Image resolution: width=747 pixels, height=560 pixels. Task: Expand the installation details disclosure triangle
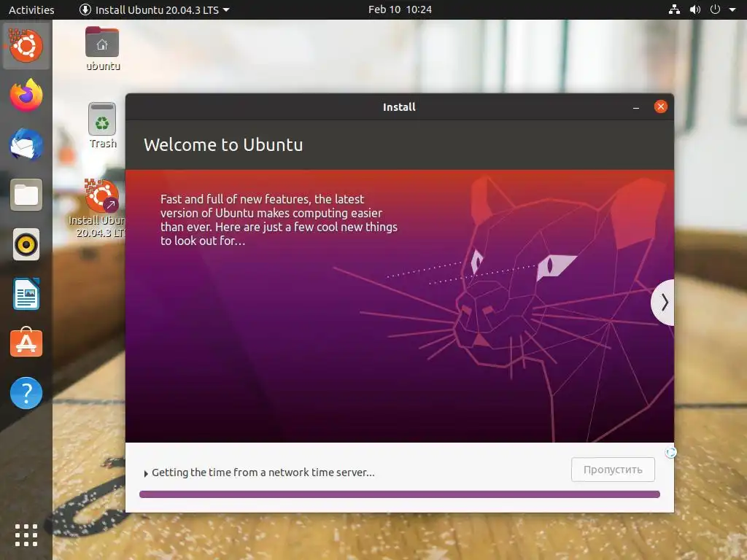(x=146, y=474)
